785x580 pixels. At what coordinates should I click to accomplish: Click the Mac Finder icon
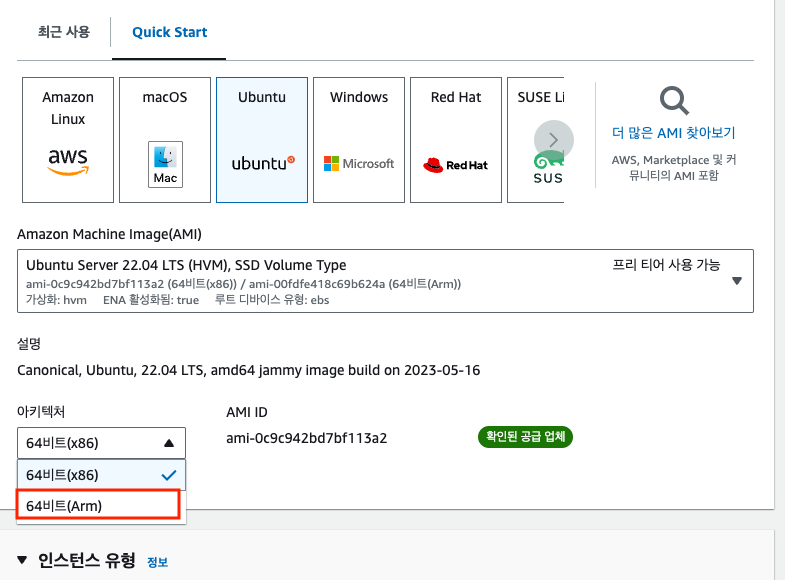pyautogui.click(x=165, y=164)
